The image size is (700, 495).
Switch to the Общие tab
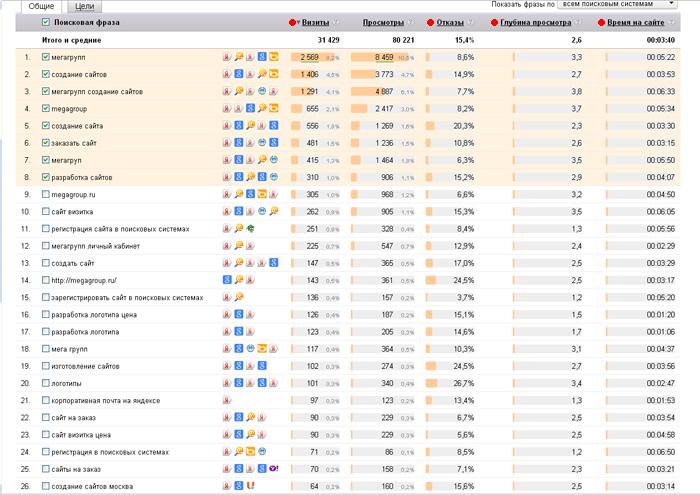pos(41,6)
